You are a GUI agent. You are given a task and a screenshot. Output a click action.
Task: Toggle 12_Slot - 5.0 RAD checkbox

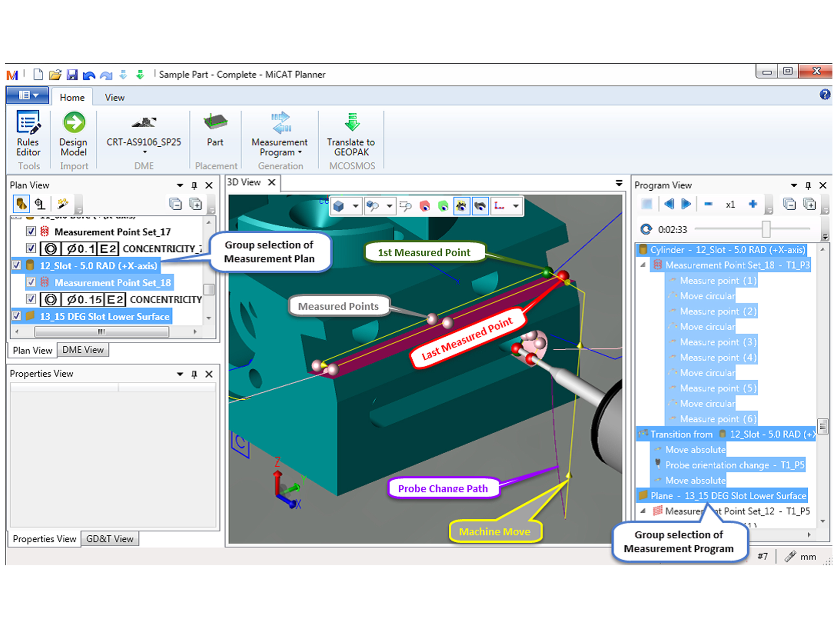[16, 265]
